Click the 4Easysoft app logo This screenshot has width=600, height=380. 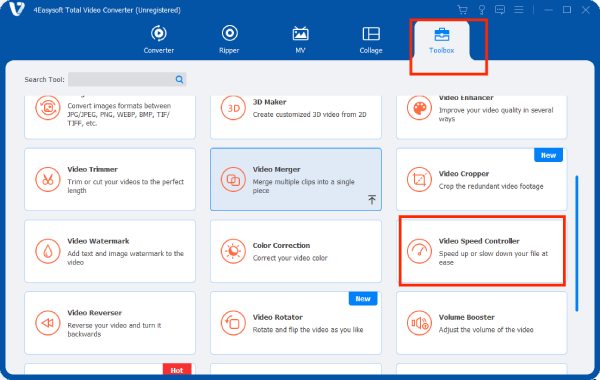pyautogui.click(x=16, y=9)
